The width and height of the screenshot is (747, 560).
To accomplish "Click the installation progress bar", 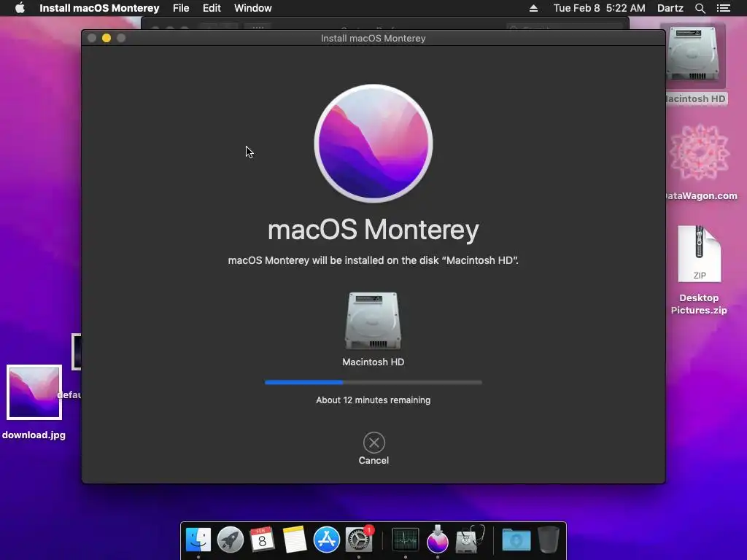I will [x=373, y=382].
